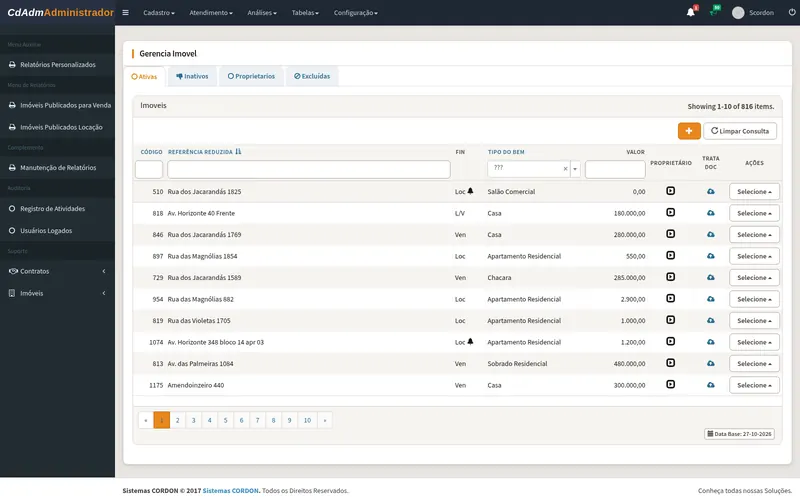The image size is (800, 500).
Task: Open Imóveis Publicados Locação report
Action: [x=57, y=127]
